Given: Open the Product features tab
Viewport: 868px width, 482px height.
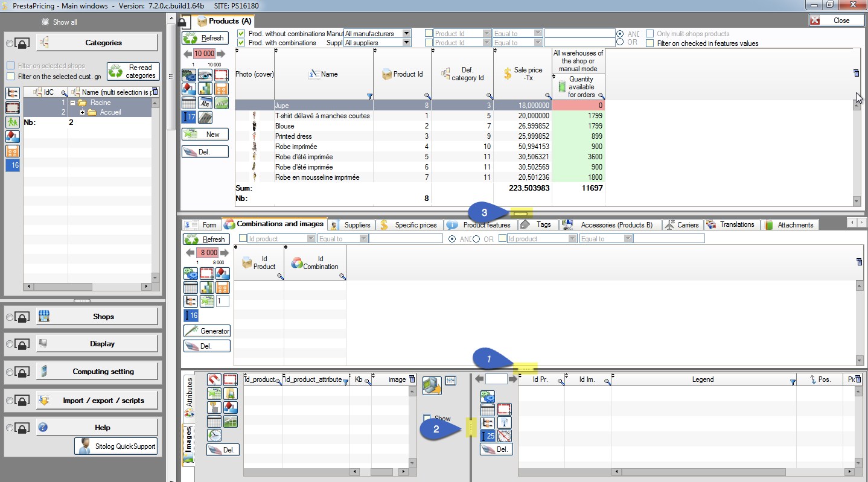Looking at the screenshot, I should (479, 225).
